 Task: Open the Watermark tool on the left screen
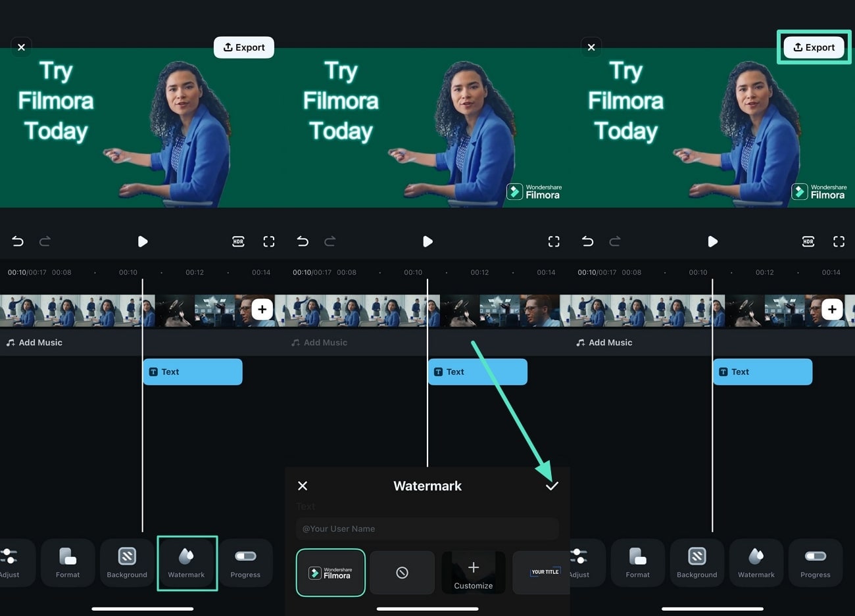point(187,563)
